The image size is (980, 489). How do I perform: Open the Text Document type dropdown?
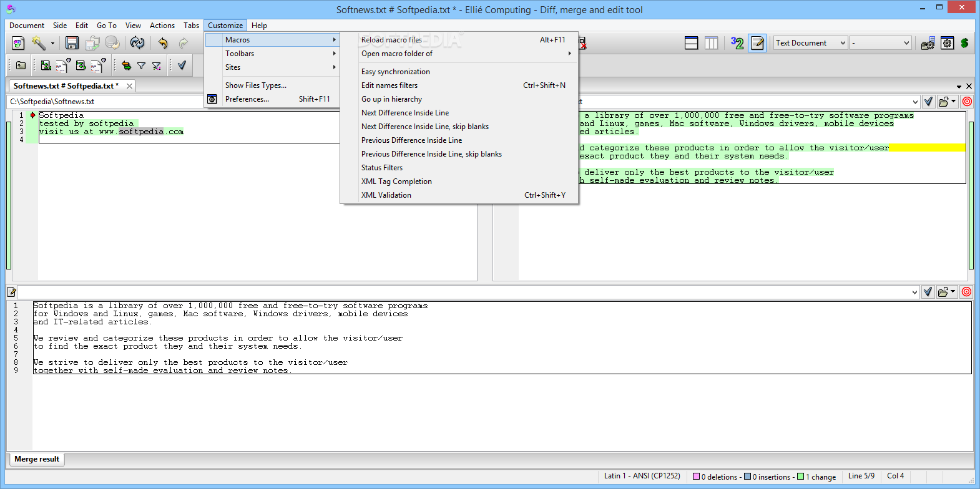click(811, 43)
